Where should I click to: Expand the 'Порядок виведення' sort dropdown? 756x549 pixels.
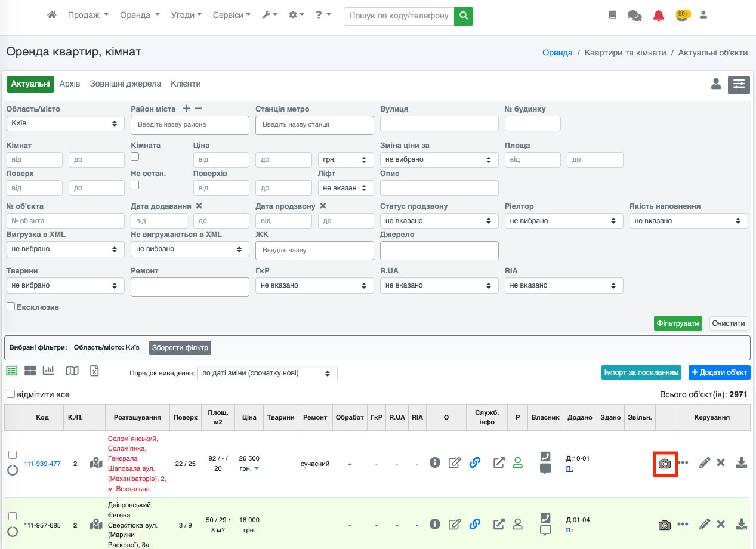click(x=267, y=374)
